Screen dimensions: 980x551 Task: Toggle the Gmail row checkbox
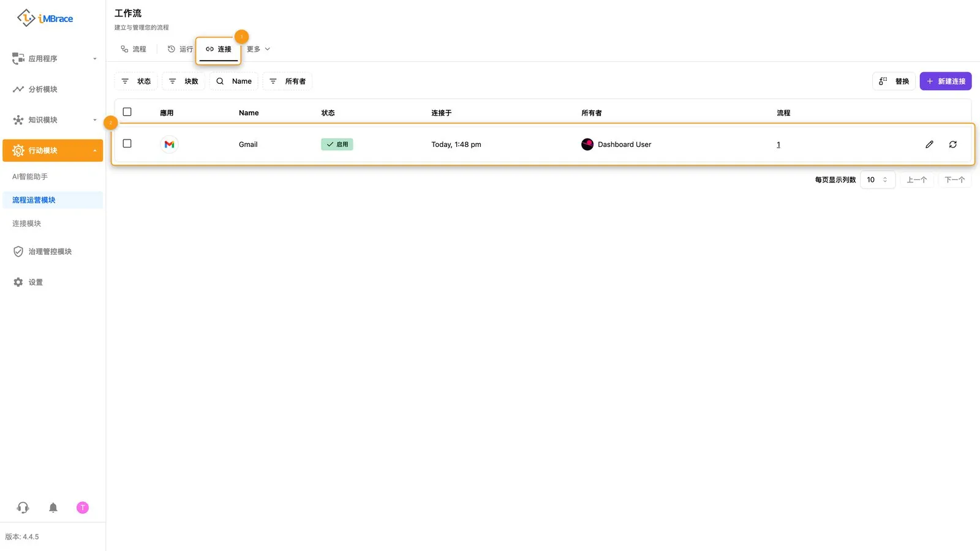[x=127, y=143]
